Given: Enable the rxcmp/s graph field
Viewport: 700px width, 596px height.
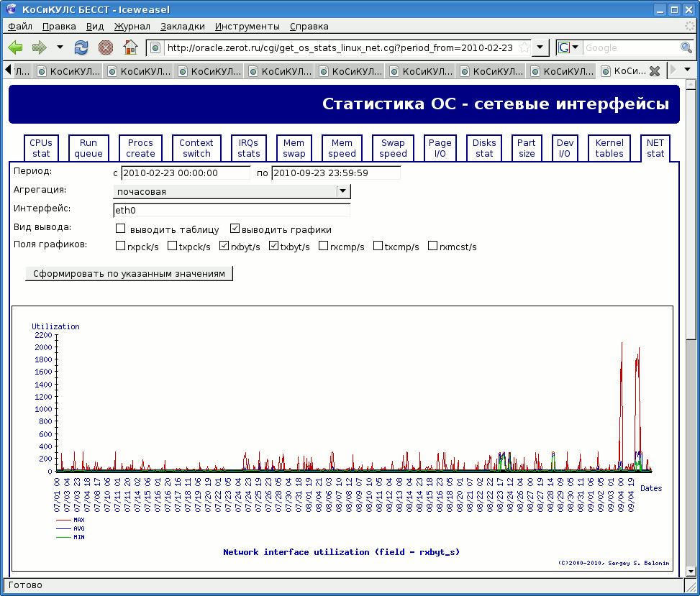Looking at the screenshot, I should (x=324, y=246).
